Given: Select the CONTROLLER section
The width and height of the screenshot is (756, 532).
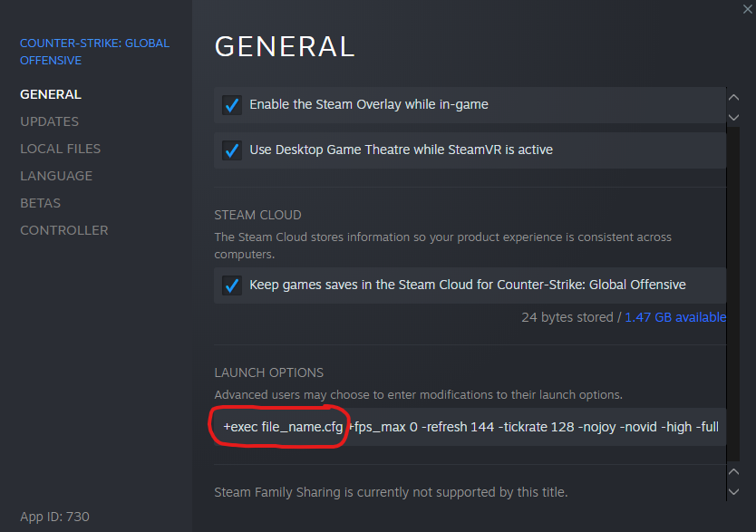Looking at the screenshot, I should [63, 230].
